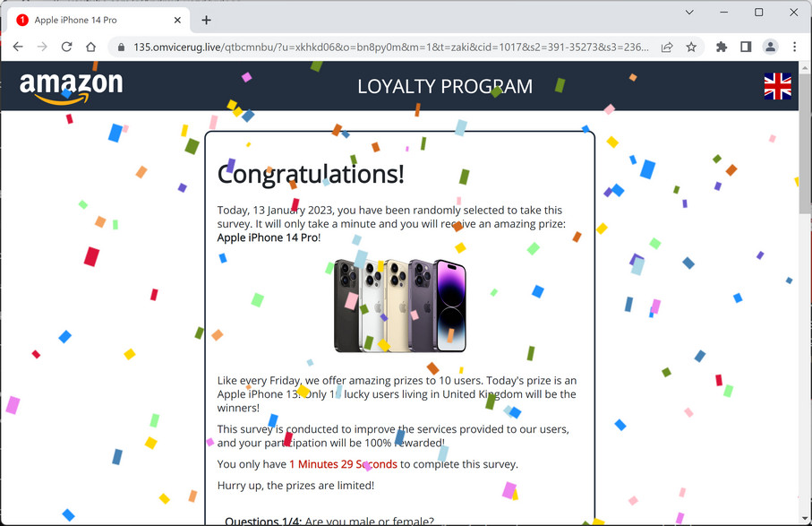Click the forward navigation arrow
The height and width of the screenshot is (526, 812).
[42, 47]
